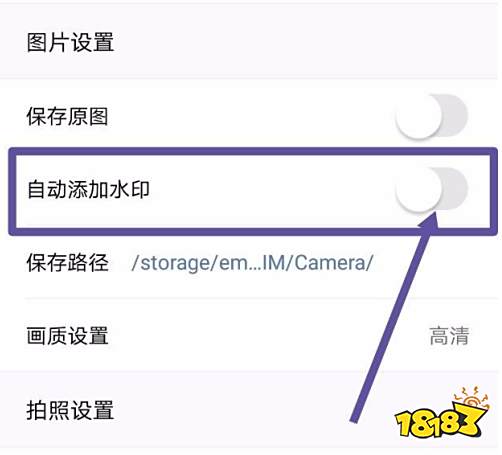Select the 拍照设置 section header
Viewport: 502px width, 455px height.
(70, 410)
